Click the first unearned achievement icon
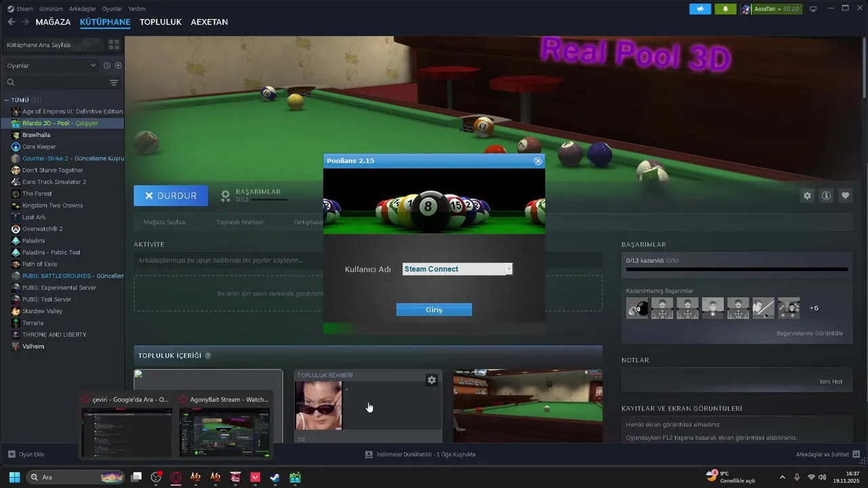This screenshot has height=488, width=868. click(x=637, y=308)
